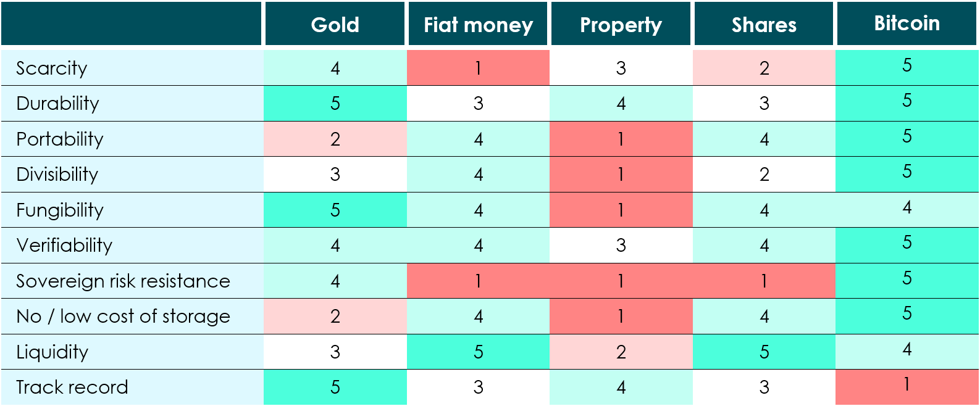Click the Shares column header

[764, 25]
